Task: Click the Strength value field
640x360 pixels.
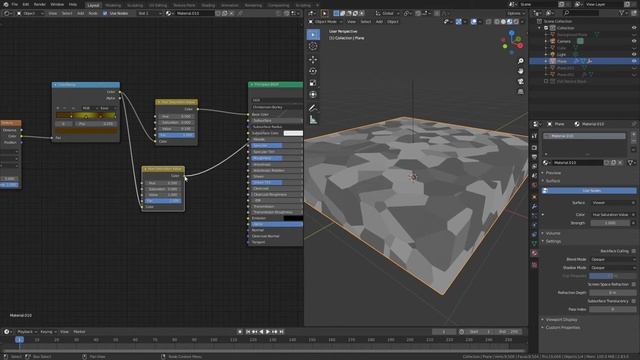Action: click(610, 223)
